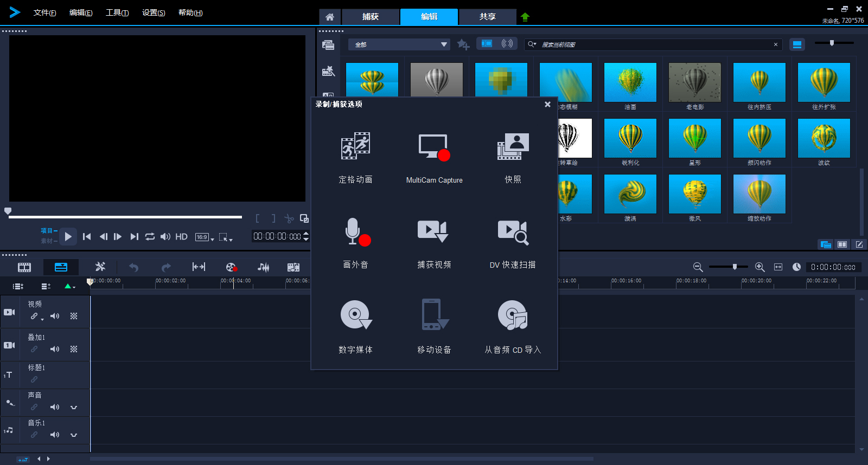Click 从音频 CD 导入 audio CD import
The width and height of the screenshot is (868, 465).
click(x=513, y=327)
